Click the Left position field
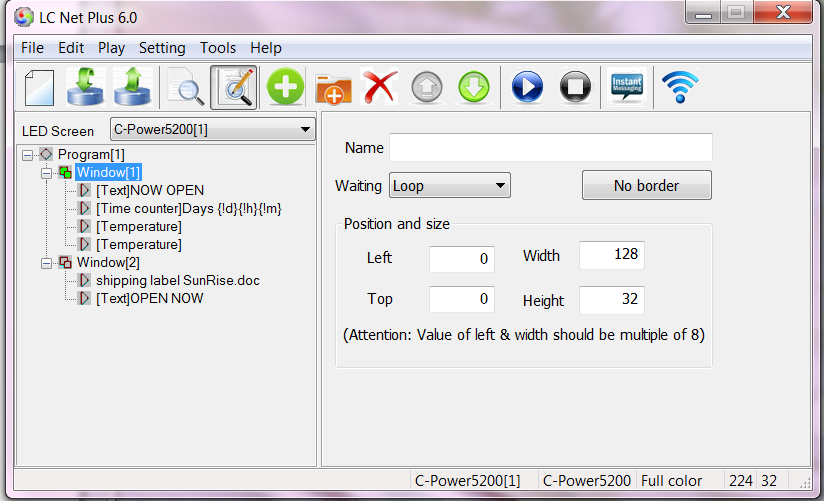The image size is (824, 501). (461, 259)
